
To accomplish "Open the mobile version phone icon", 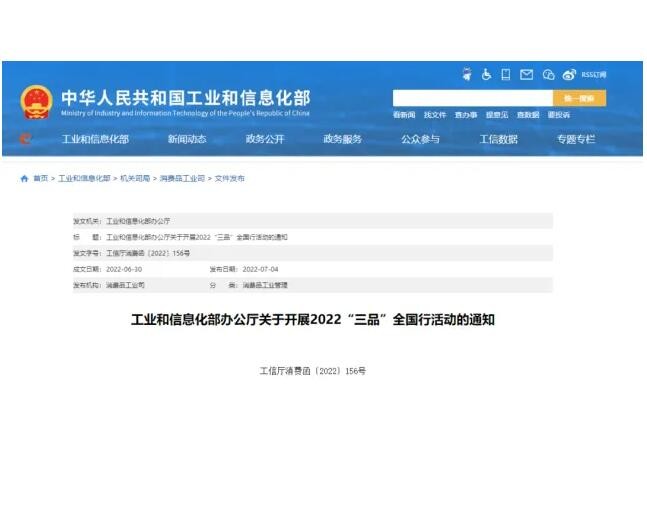I will coord(506,75).
